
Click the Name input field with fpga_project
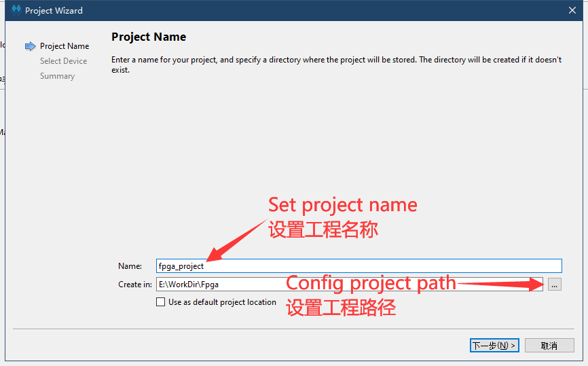[359, 266]
